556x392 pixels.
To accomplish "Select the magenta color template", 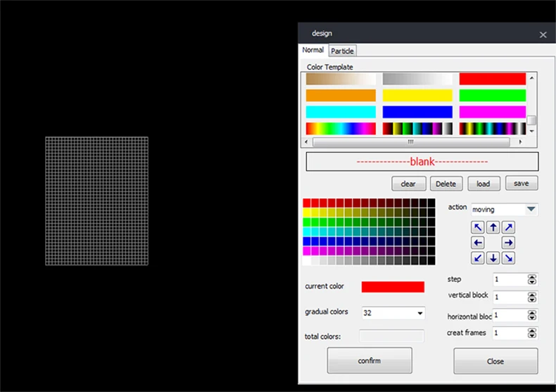I will (492, 112).
